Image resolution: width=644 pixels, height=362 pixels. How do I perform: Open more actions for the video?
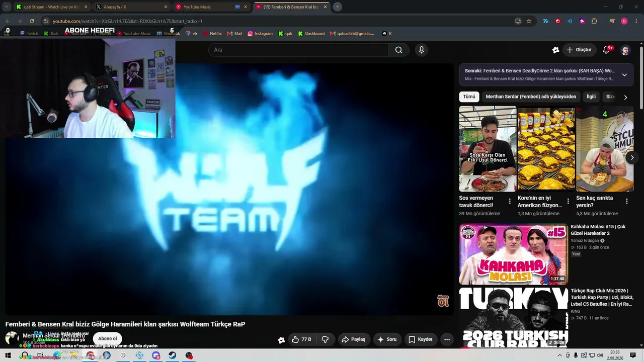coord(446,339)
